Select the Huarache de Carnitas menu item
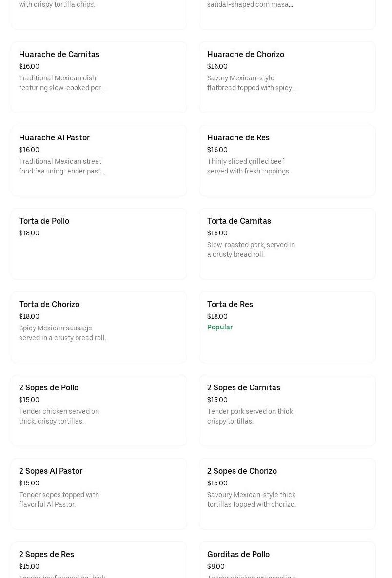The height and width of the screenshot is (578, 392). 98,77
